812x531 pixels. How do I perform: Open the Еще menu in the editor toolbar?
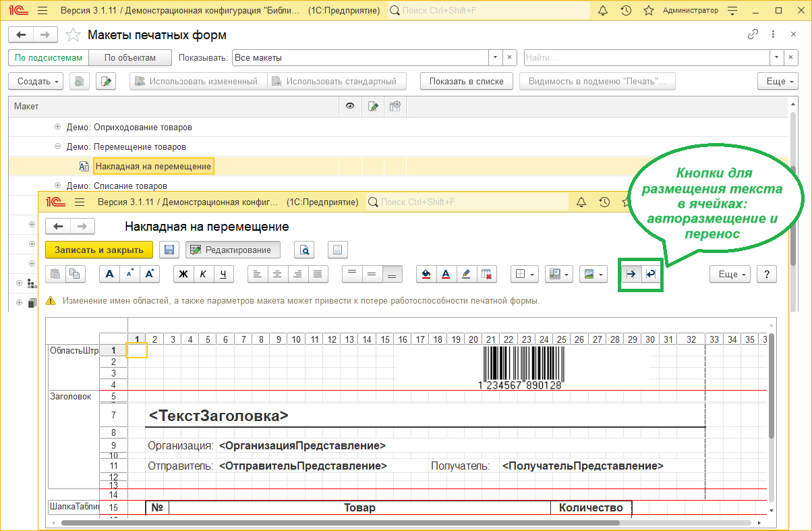coord(732,274)
